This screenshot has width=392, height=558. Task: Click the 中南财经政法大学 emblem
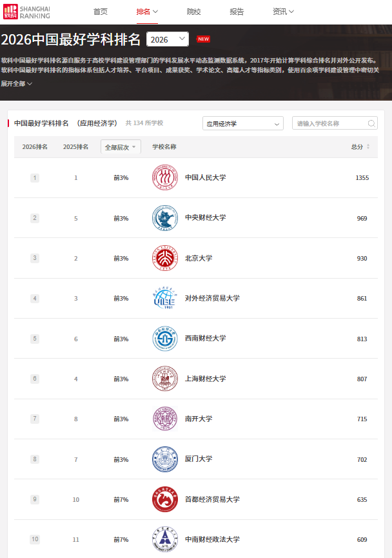164,539
